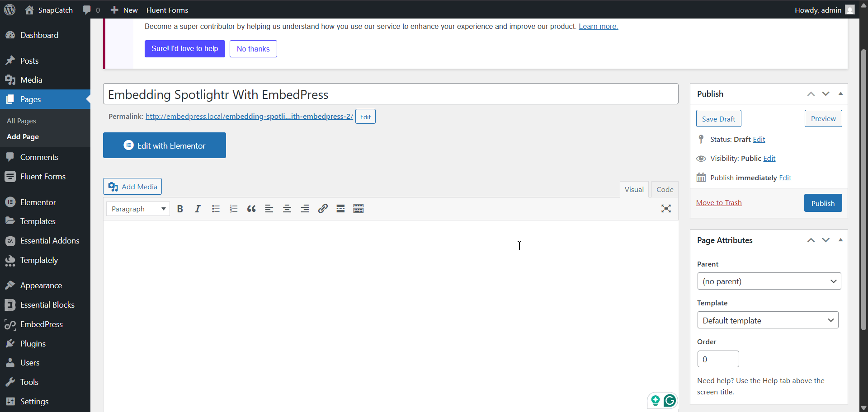Open the Parent page dropdown
The height and width of the screenshot is (412, 868).
pyautogui.click(x=769, y=281)
